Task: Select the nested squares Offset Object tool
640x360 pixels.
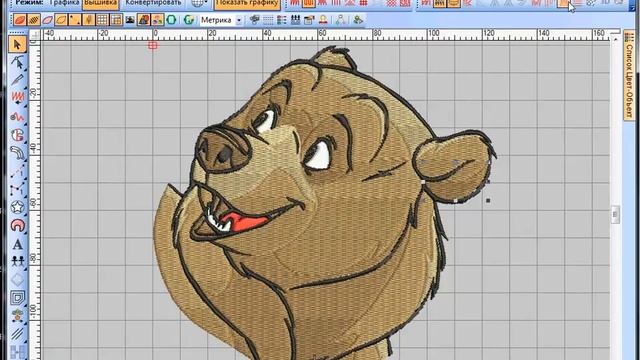Action: pos(17,298)
